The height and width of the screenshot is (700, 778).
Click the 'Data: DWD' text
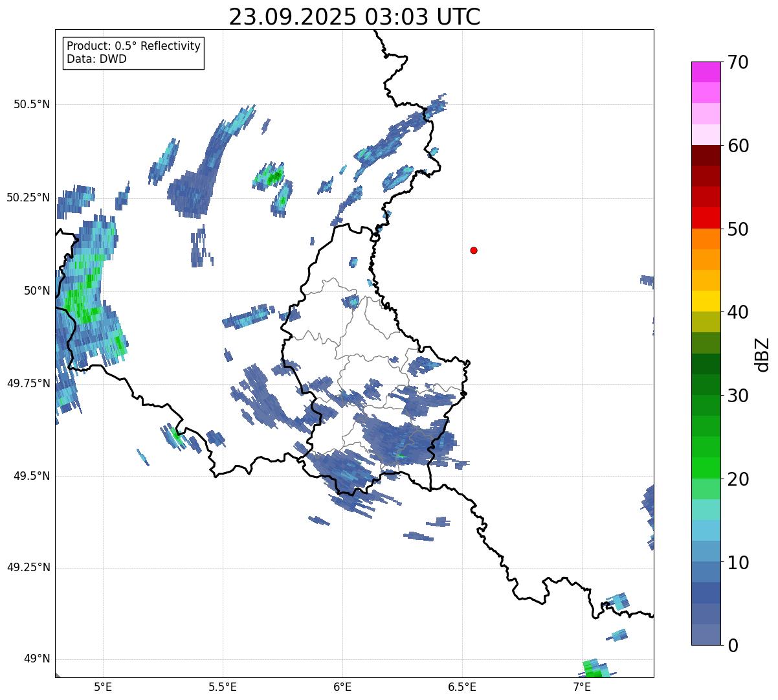[x=96, y=59]
